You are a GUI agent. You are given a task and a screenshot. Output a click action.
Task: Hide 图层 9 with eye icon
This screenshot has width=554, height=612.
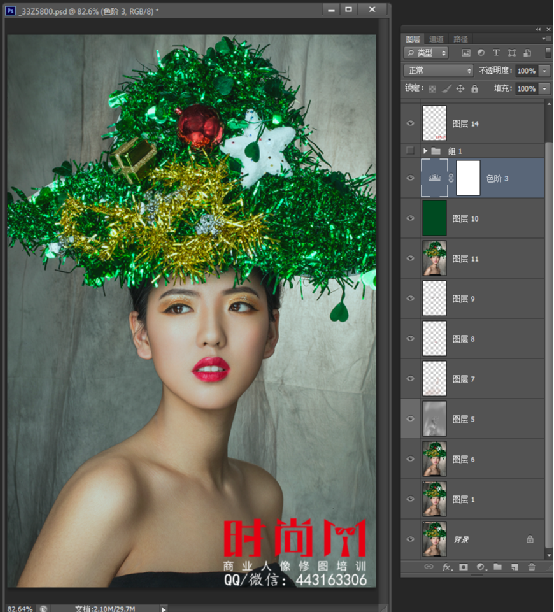pyautogui.click(x=410, y=298)
